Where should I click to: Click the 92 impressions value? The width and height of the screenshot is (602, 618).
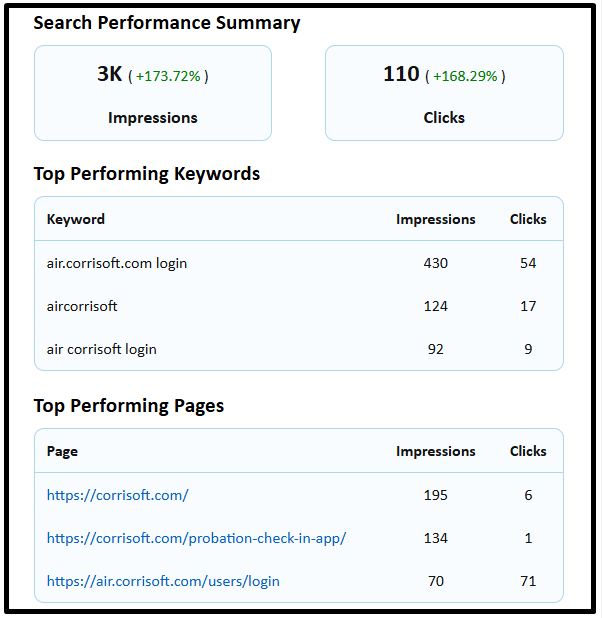click(x=436, y=349)
